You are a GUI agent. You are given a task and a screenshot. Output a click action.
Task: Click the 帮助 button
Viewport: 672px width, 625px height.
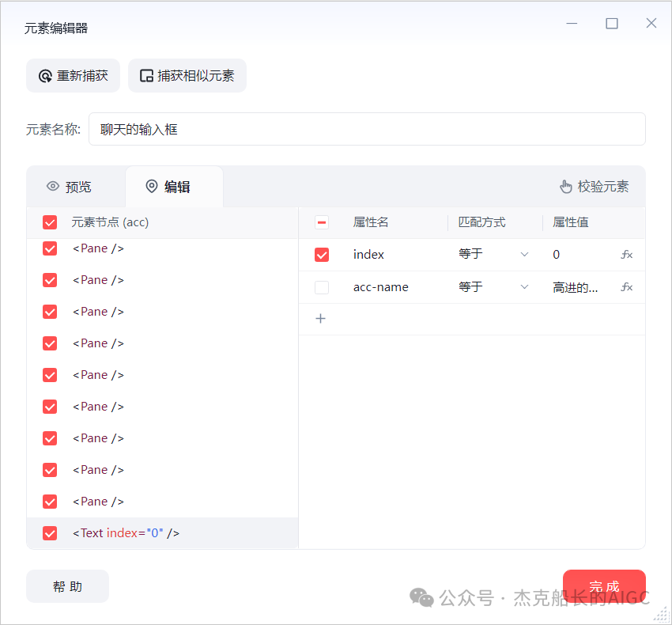coord(68,586)
